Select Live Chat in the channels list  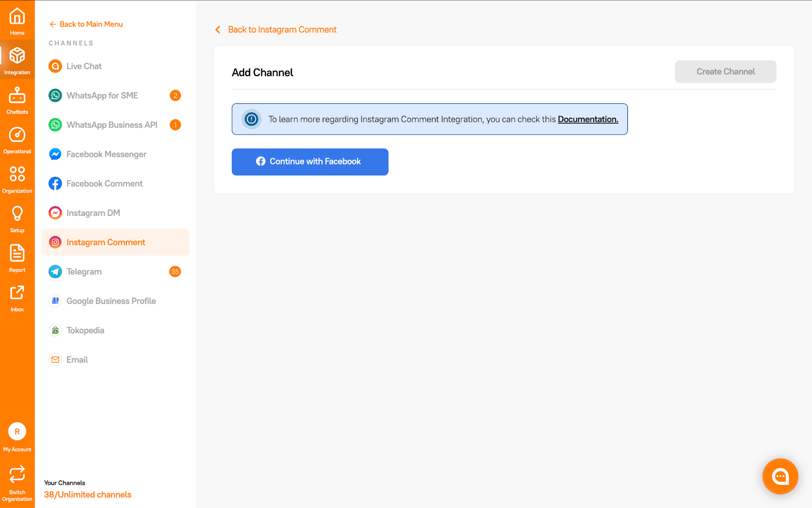(84, 66)
